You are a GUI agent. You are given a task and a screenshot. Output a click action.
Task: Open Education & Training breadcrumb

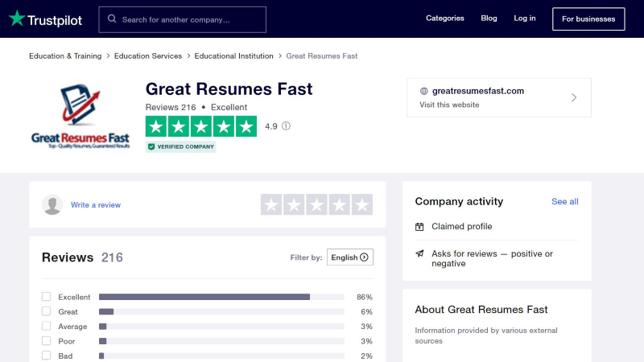pyautogui.click(x=65, y=56)
